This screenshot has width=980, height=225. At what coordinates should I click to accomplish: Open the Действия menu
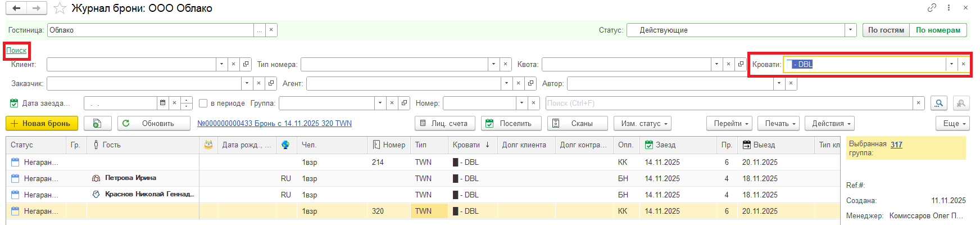(x=829, y=123)
